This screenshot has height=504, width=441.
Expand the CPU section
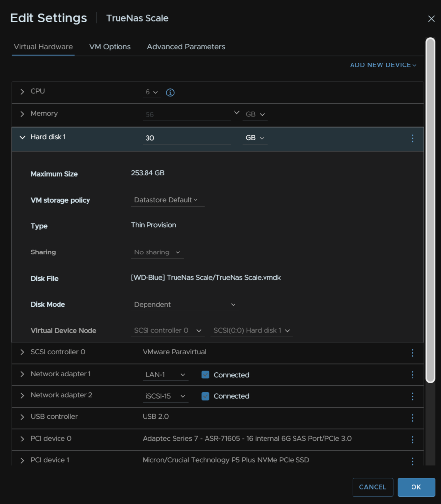tap(22, 92)
